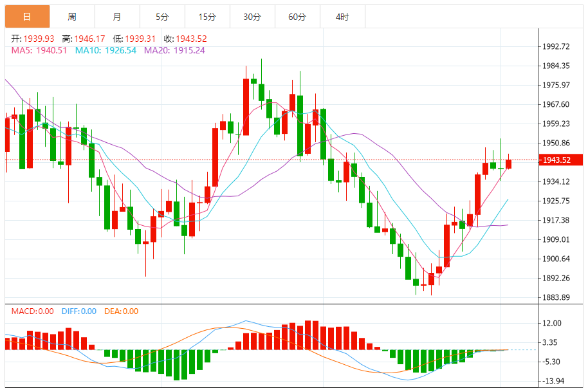Viewport: 588px width, 388px height.
Task: Click the DIFF:0.00 indicator label
Action: [x=79, y=311]
